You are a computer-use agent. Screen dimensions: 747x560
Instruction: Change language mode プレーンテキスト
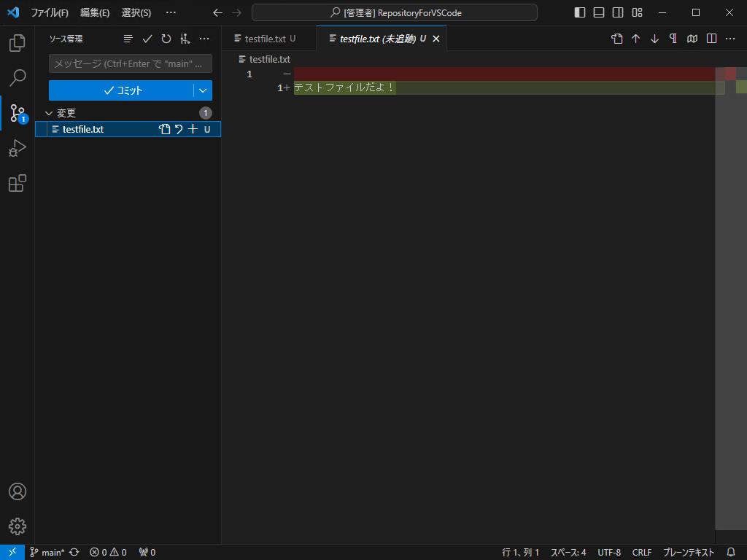689,553
